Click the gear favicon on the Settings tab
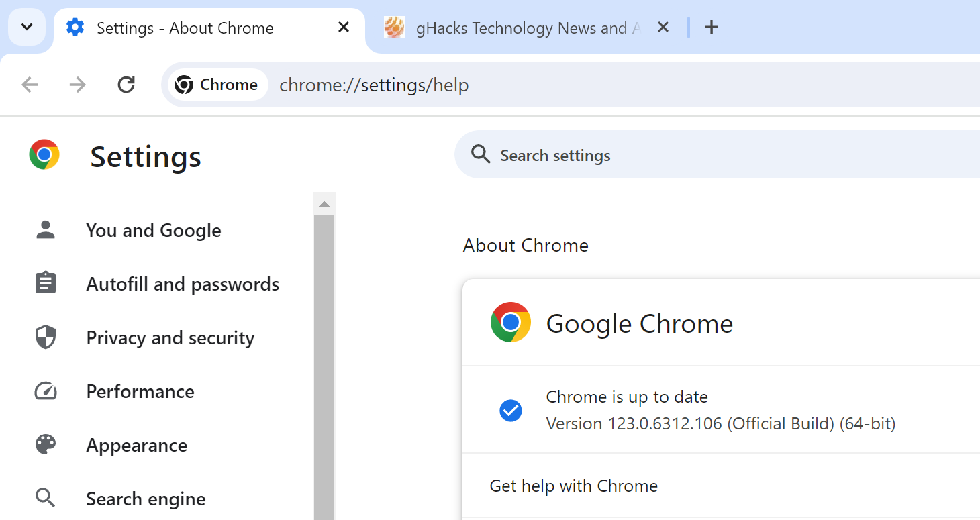This screenshot has width=980, height=520. click(75, 28)
